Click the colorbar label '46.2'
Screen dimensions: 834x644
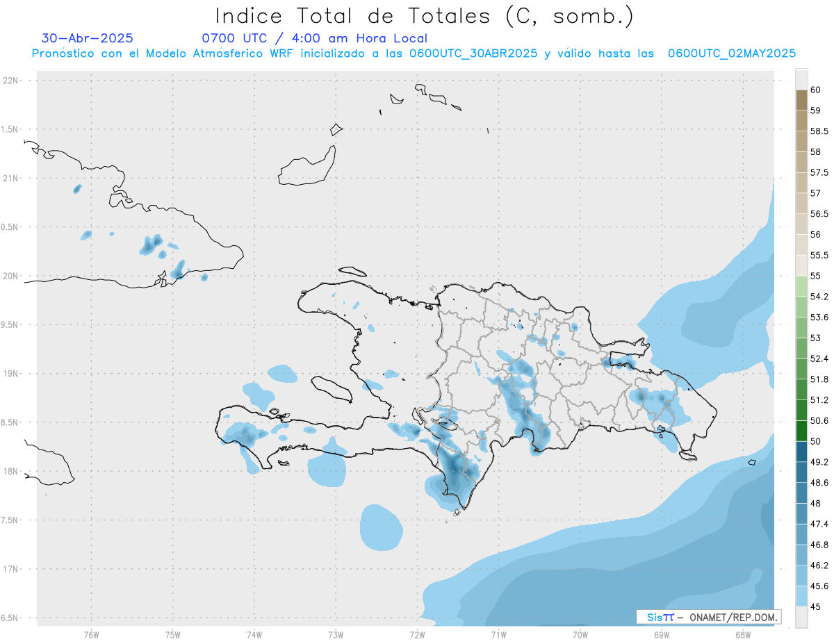click(x=819, y=565)
